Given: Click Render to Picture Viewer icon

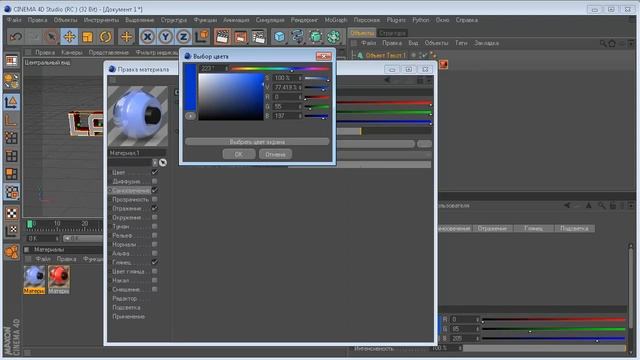Looking at the screenshot, I should 240,37.
